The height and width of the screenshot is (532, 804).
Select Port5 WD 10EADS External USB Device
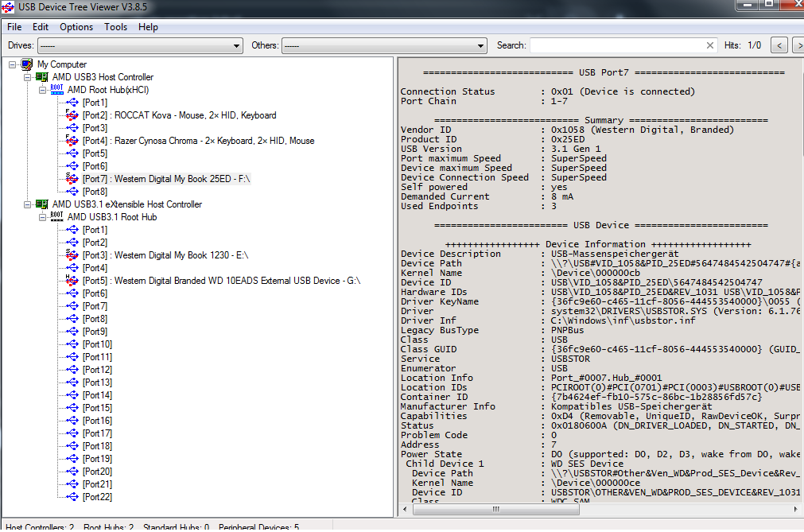point(222,281)
